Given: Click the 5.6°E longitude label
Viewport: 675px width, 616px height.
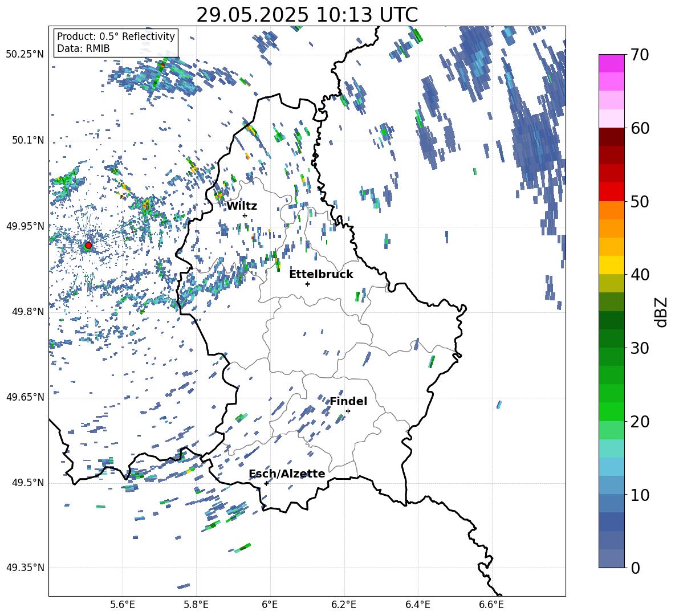Looking at the screenshot, I should pyautogui.click(x=123, y=605).
